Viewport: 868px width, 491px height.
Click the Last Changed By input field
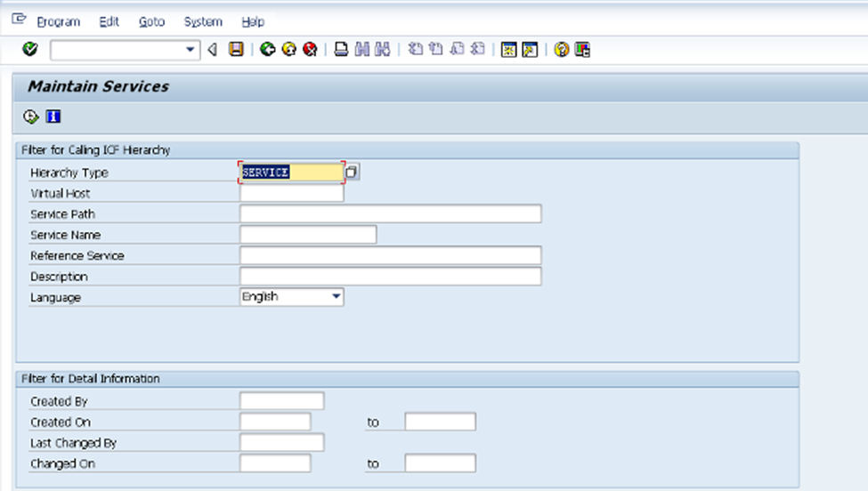coord(282,442)
